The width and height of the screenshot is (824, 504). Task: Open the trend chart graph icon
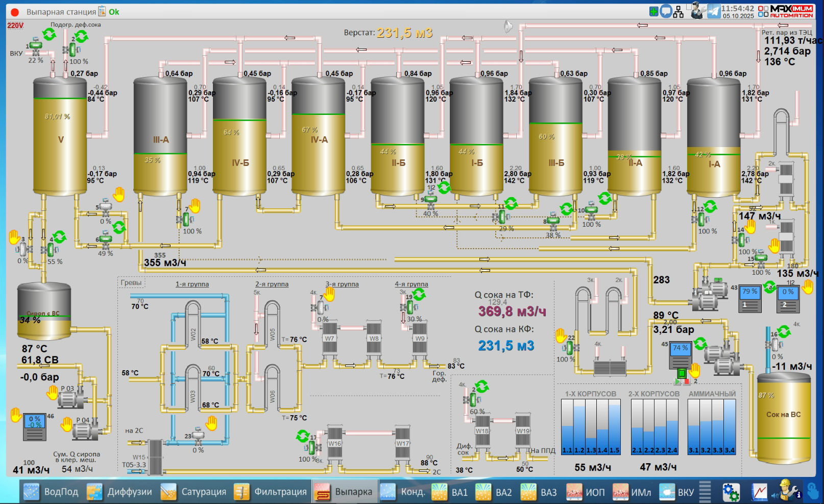(759, 492)
